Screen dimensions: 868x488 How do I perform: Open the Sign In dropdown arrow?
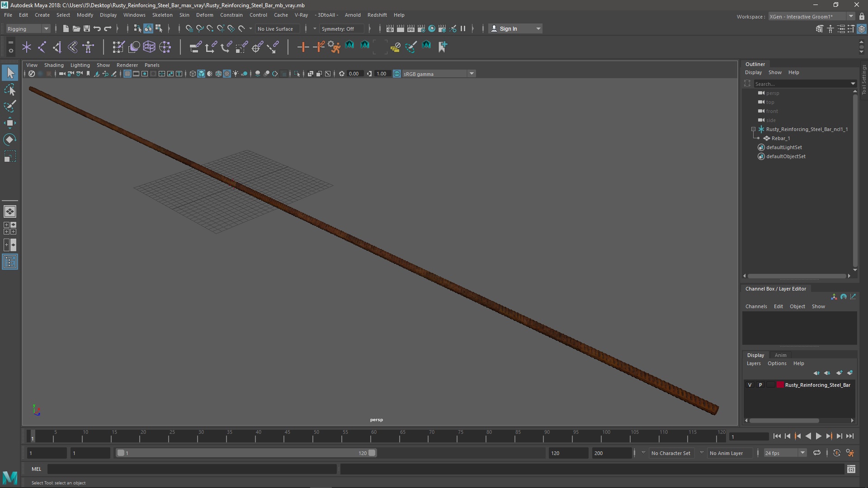coord(538,28)
